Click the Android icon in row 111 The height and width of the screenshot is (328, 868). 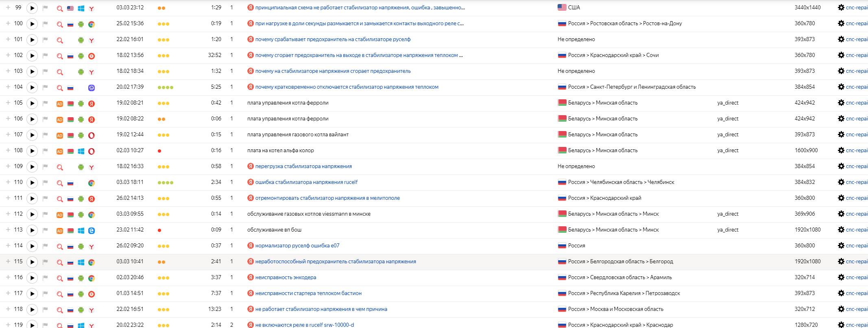[81, 199]
